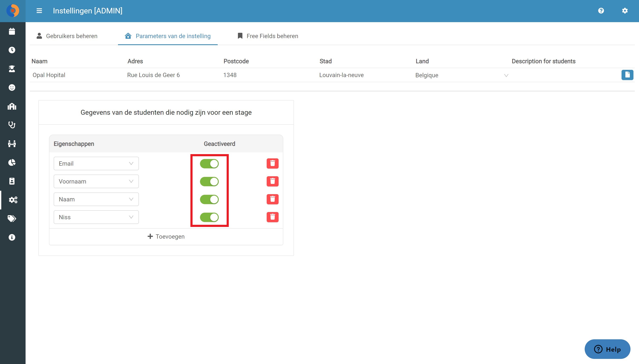639x364 pixels.
Task: Open the pie chart icon in the sidebar
Action: pyautogui.click(x=12, y=162)
